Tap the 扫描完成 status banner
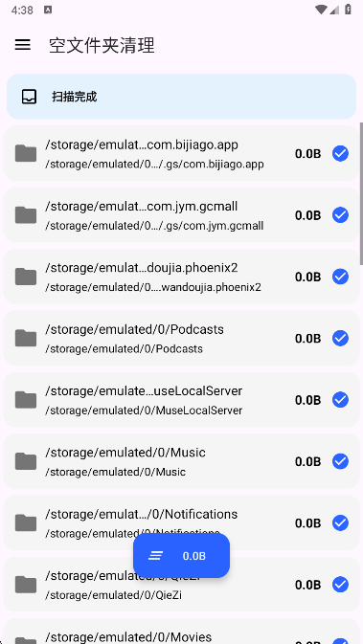This screenshot has width=363, height=644. point(181,97)
